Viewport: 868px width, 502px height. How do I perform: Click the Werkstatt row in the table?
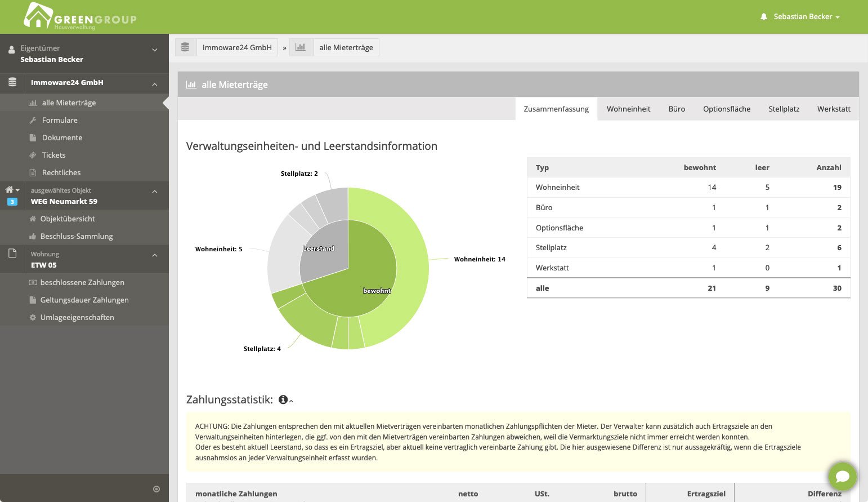click(688, 268)
